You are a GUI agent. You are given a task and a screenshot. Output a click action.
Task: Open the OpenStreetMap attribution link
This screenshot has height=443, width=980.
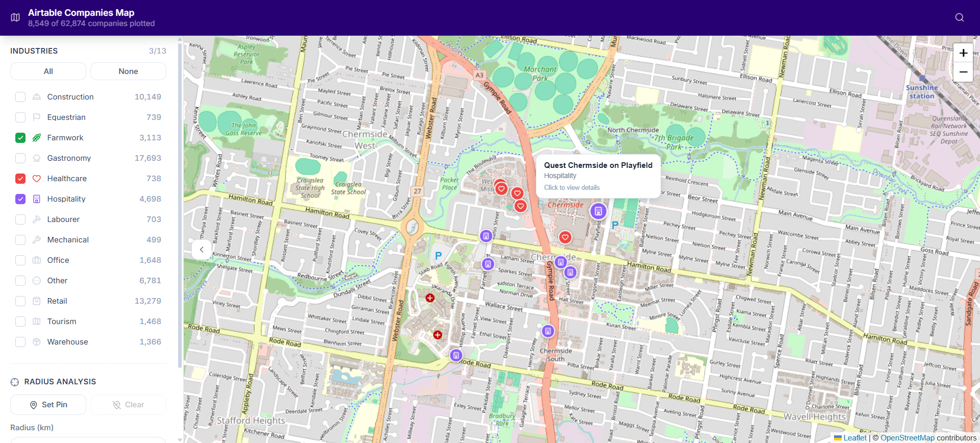pyautogui.click(x=907, y=438)
